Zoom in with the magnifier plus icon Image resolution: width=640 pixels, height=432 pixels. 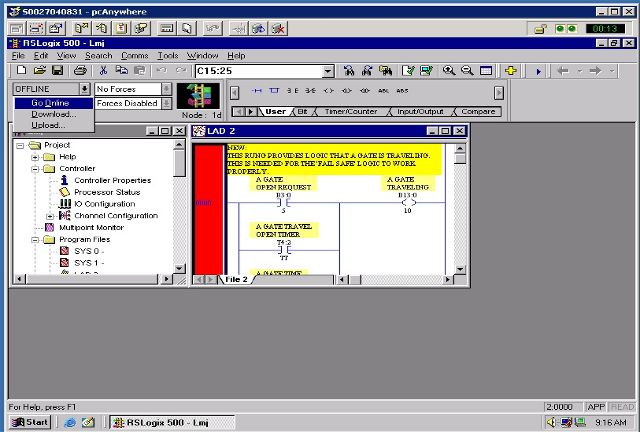point(449,71)
